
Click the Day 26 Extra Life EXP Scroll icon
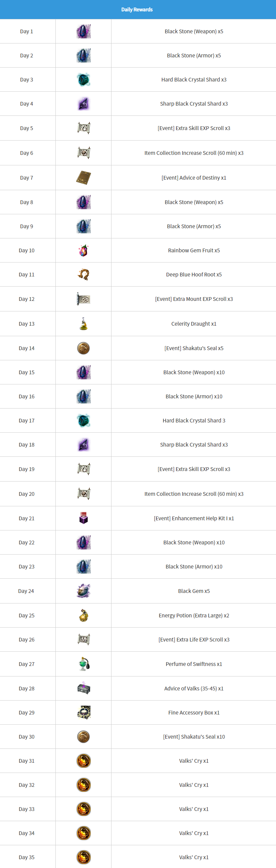83,639
